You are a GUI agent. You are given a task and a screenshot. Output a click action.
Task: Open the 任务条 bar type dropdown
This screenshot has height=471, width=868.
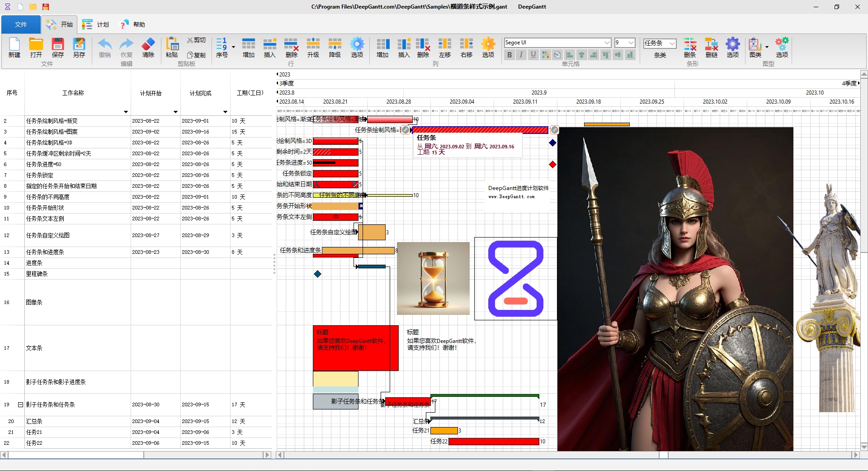672,43
